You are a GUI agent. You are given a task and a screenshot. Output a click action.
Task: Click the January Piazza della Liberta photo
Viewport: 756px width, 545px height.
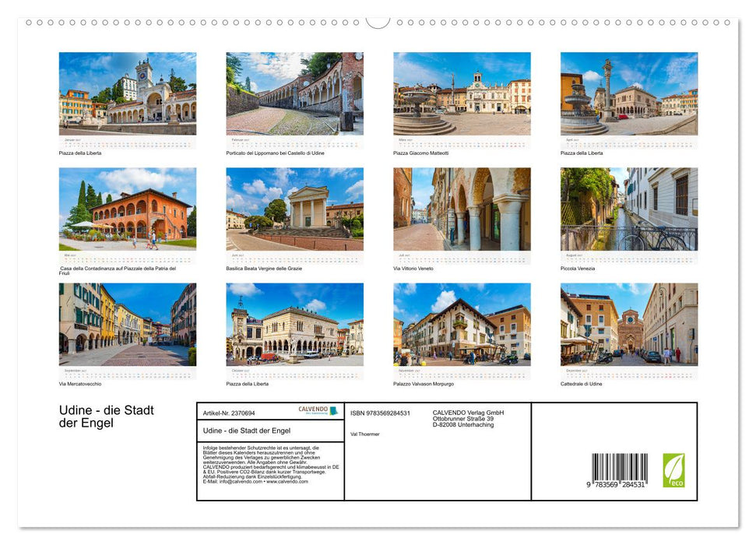point(127,93)
